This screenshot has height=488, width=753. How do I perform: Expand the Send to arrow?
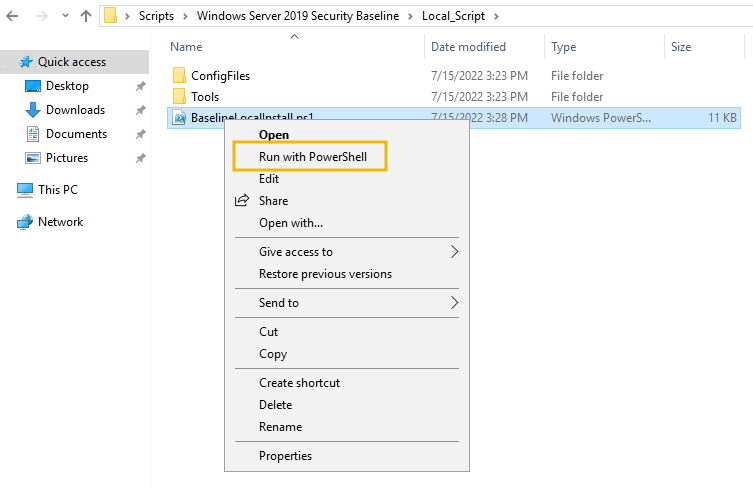point(454,303)
